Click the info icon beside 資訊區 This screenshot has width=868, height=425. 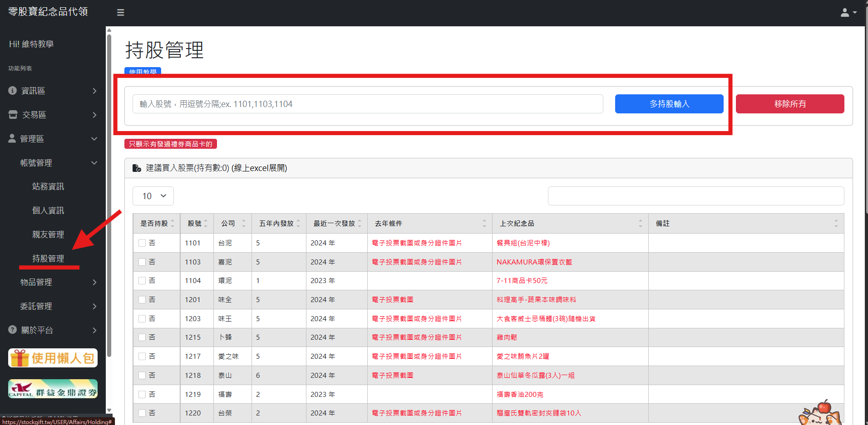12,91
